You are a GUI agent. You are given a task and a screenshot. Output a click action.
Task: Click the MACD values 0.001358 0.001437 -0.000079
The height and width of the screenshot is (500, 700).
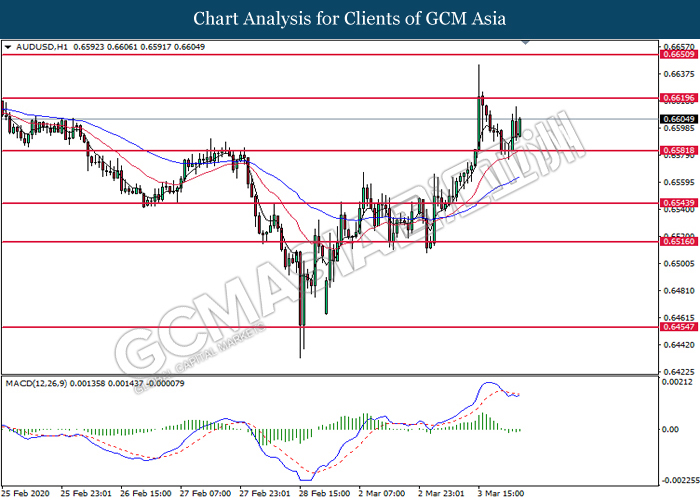point(127,383)
